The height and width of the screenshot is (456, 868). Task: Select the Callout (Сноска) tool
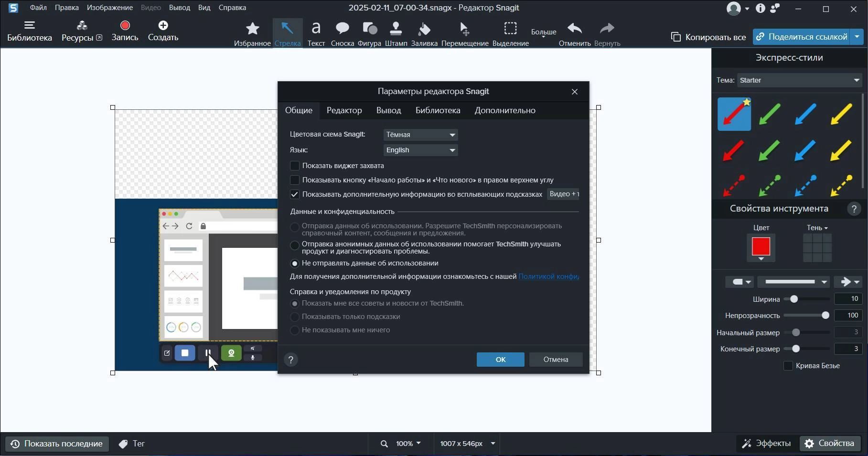click(342, 34)
